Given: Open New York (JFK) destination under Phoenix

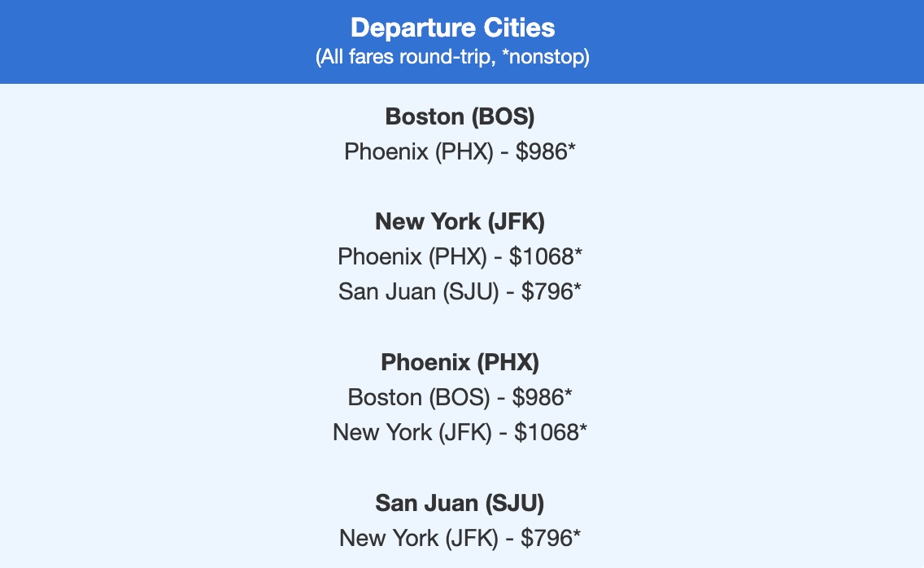Looking at the screenshot, I should pyautogui.click(x=412, y=432).
